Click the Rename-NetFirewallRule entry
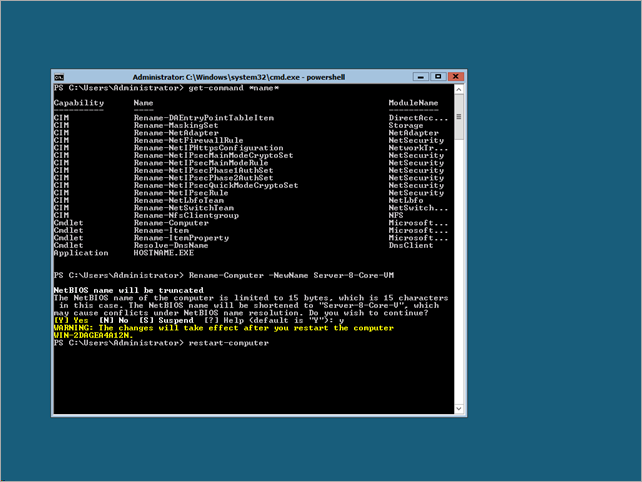 click(x=188, y=140)
